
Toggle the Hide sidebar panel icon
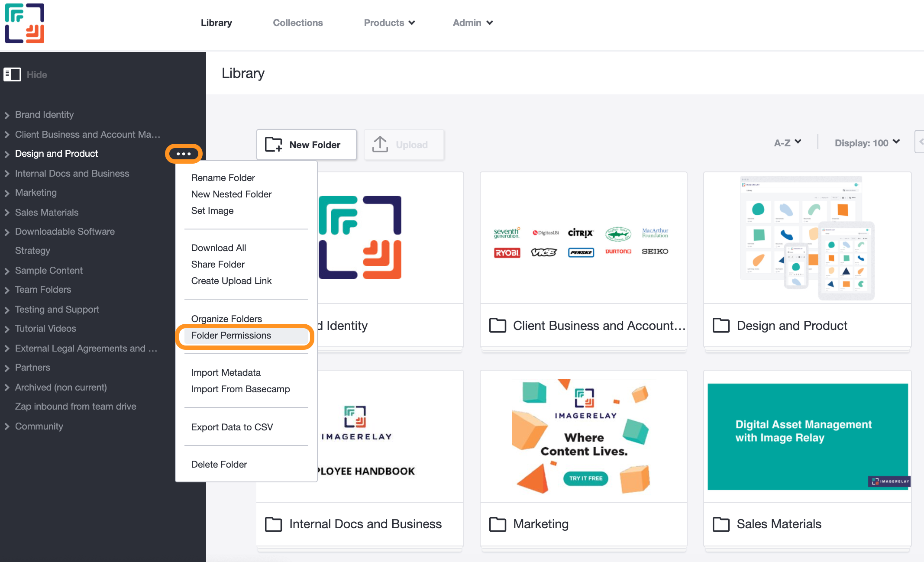[12, 74]
